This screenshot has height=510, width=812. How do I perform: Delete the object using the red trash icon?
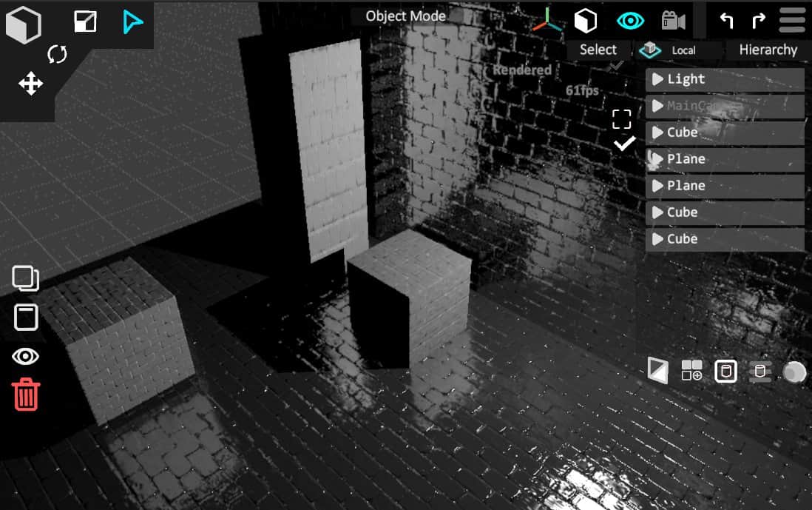point(26,394)
